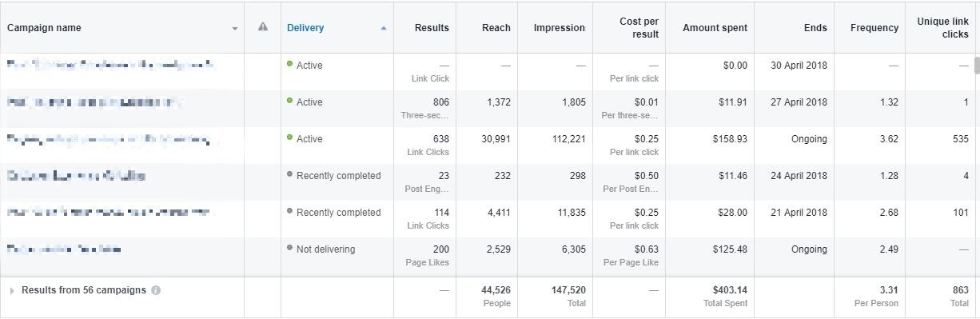This screenshot has height=319, width=980.
Task: Click grey status dot ending 24 April 2018
Action: tap(289, 174)
